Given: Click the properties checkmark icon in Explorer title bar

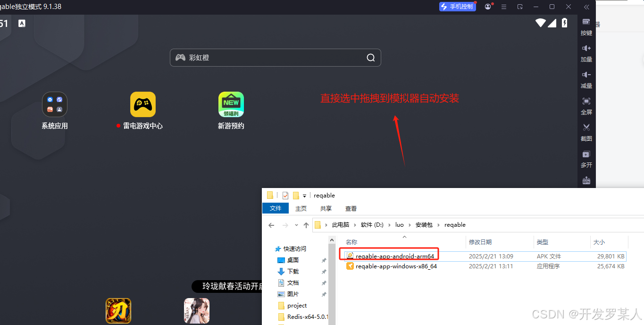Looking at the screenshot, I should 285,196.
